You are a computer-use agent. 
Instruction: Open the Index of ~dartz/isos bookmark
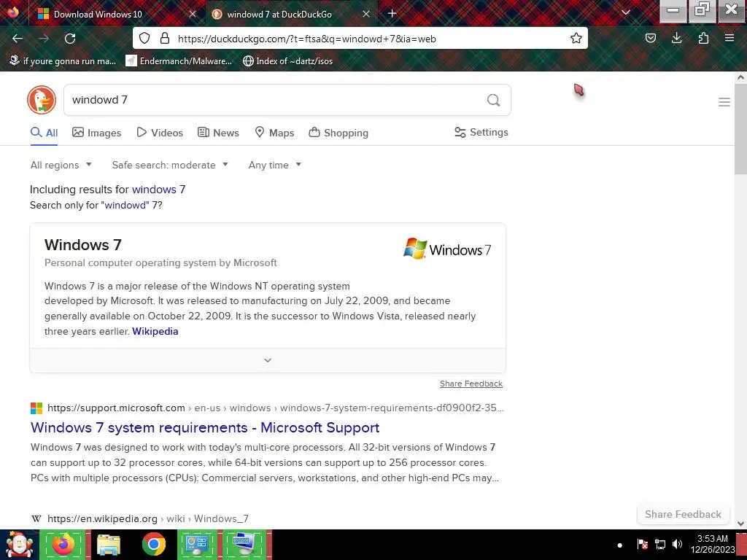[287, 61]
